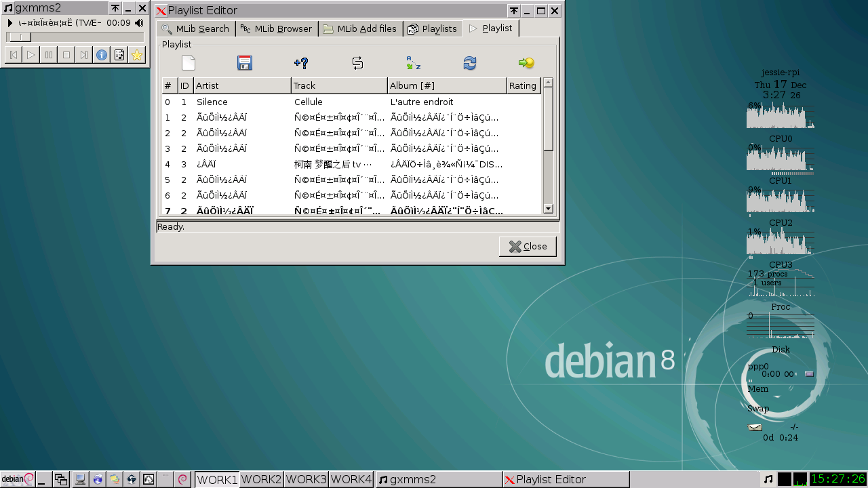This screenshot has width=868, height=488.
Task: Click Playlist Editor taskbar entry
Action: coord(566,479)
